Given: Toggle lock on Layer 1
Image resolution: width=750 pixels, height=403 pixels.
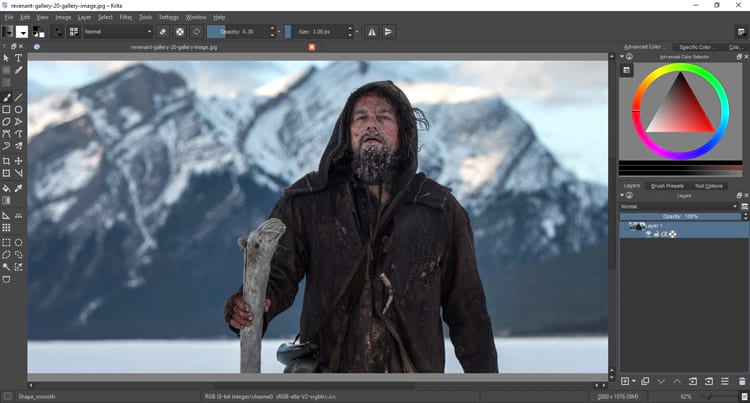Looking at the screenshot, I should point(656,234).
